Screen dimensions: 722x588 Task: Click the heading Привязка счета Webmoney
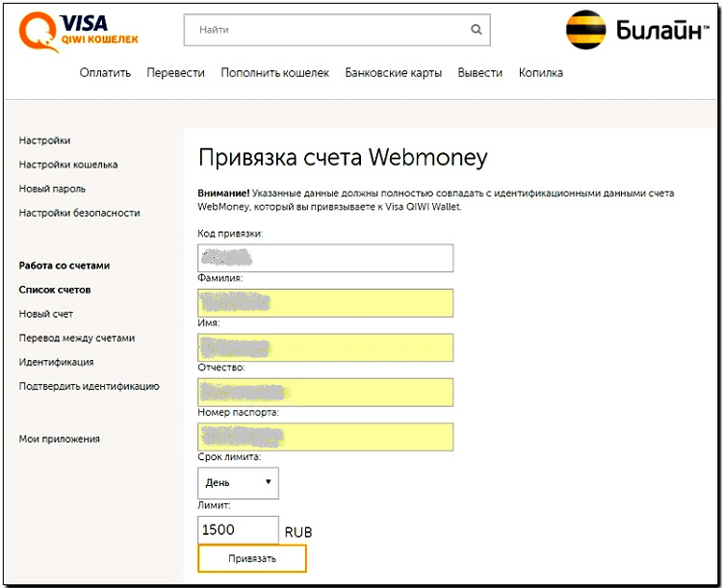(x=343, y=158)
